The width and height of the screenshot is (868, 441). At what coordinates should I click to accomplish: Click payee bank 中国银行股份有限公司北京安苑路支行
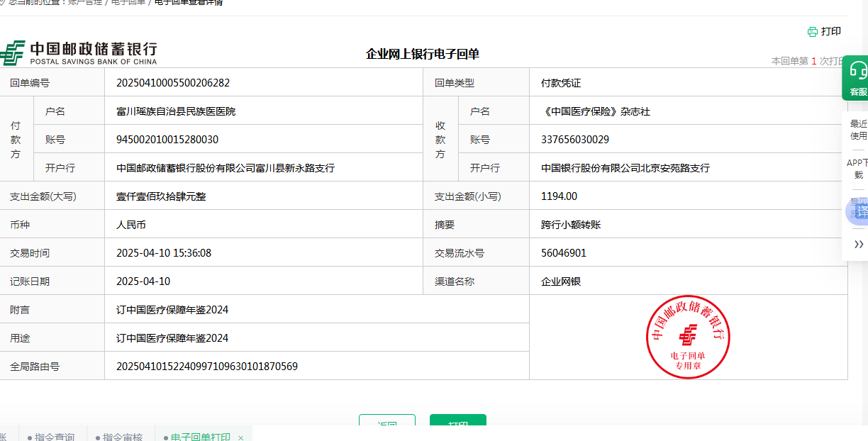coord(625,168)
